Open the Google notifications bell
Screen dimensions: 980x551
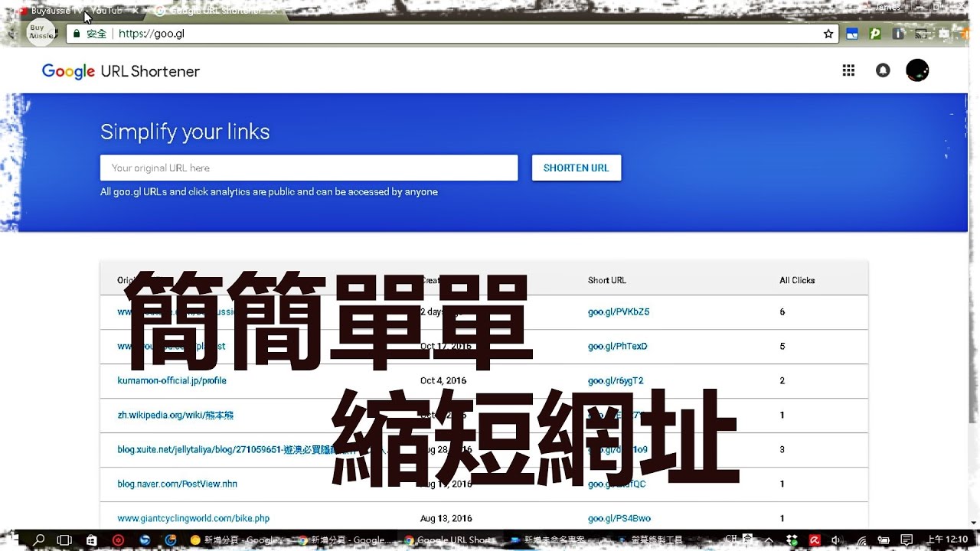pyautogui.click(x=883, y=70)
